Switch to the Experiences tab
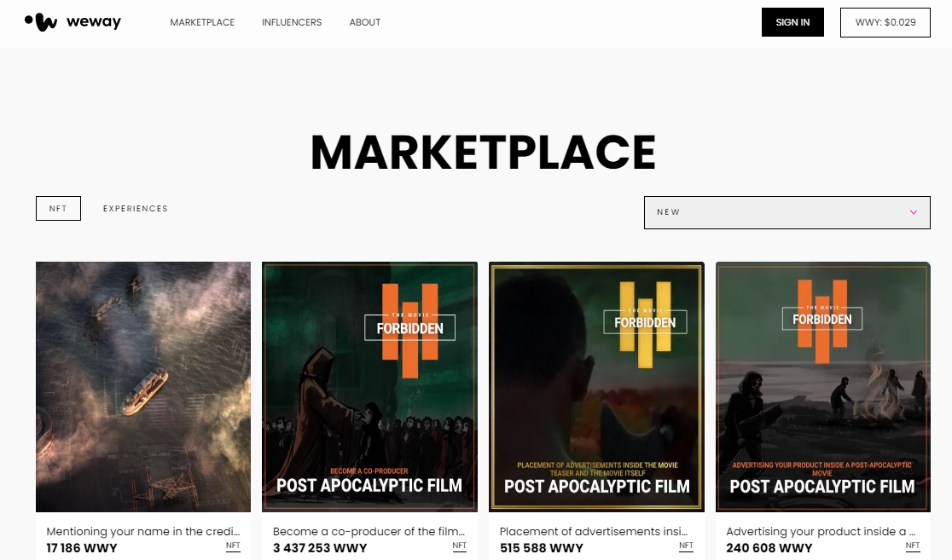 click(136, 208)
